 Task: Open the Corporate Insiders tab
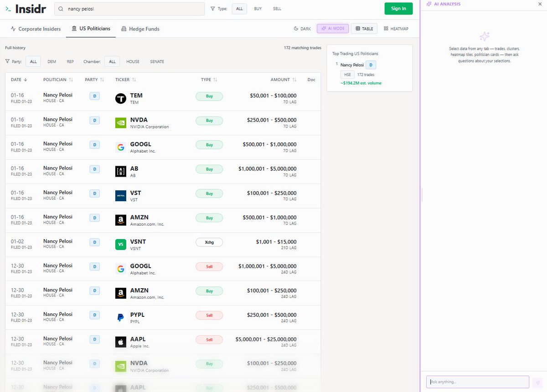pyautogui.click(x=36, y=29)
